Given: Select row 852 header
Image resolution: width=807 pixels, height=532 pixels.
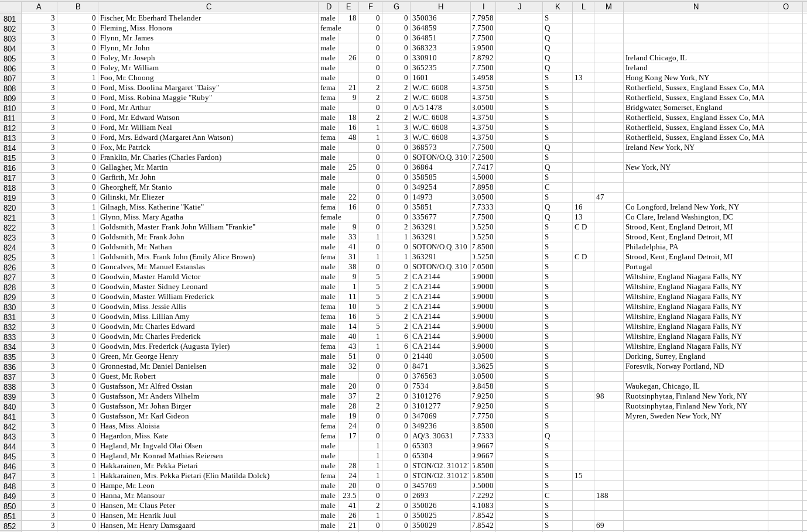Looking at the screenshot, I should 10,526.
